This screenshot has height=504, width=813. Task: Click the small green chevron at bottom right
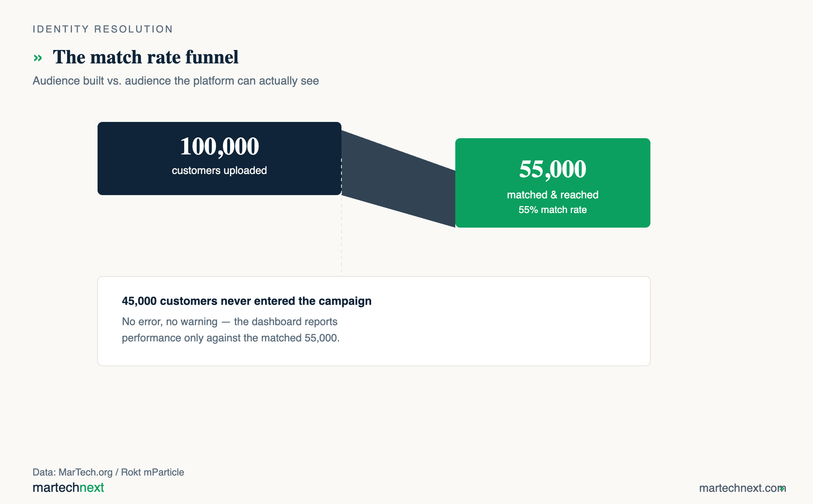click(x=783, y=488)
